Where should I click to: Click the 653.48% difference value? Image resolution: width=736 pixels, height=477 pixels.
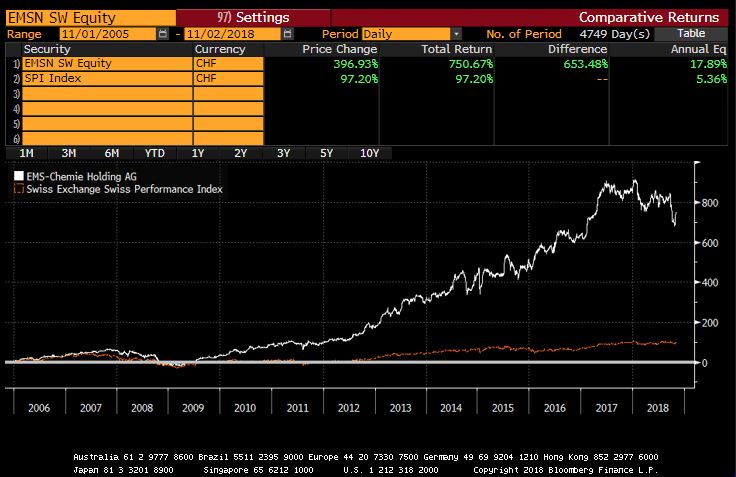click(x=585, y=64)
